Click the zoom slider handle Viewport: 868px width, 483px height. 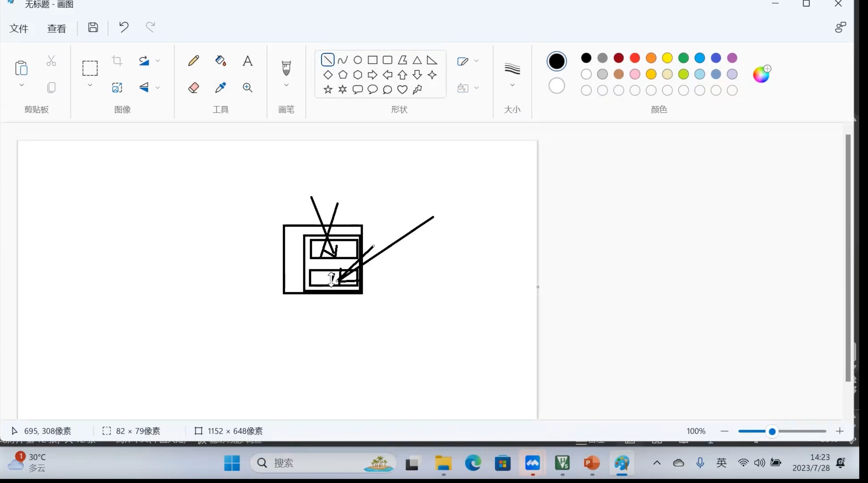click(772, 431)
